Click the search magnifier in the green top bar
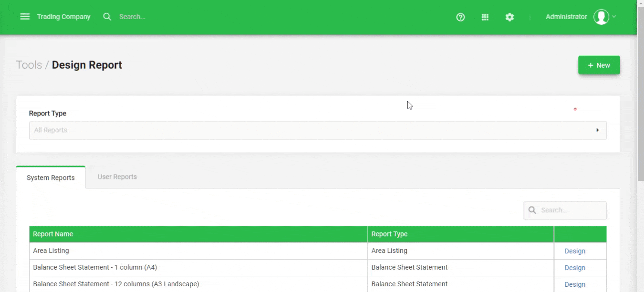644x292 pixels. coord(107,16)
